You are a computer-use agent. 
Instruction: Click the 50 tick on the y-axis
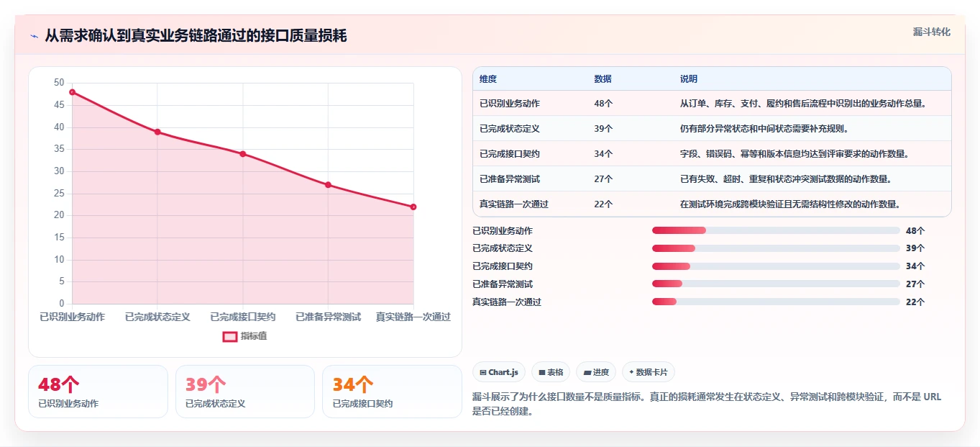pyautogui.click(x=59, y=83)
